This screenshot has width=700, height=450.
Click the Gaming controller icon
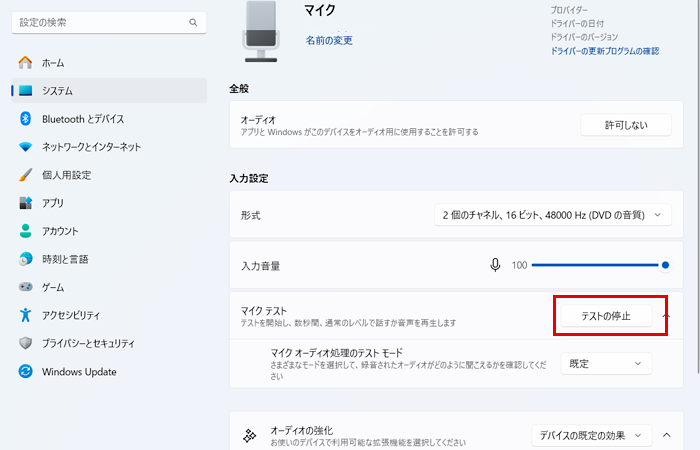[25, 287]
